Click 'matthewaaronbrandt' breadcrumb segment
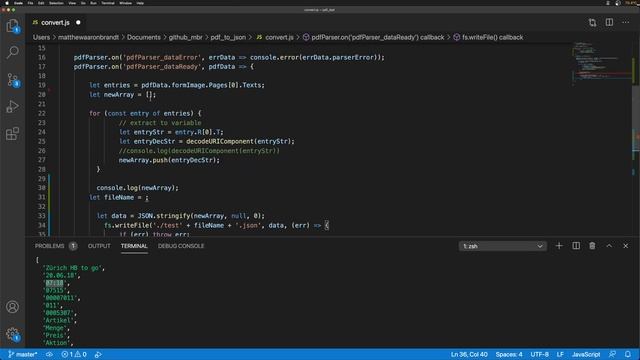 (x=88, y=37)
